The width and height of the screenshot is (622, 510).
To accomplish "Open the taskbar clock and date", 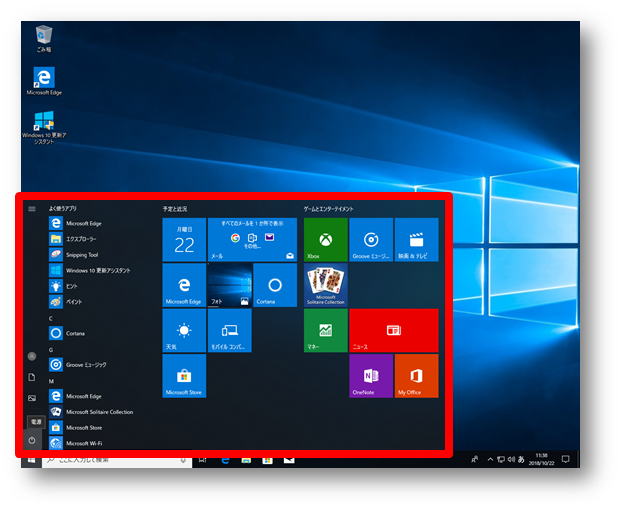I will click(541, 459).
